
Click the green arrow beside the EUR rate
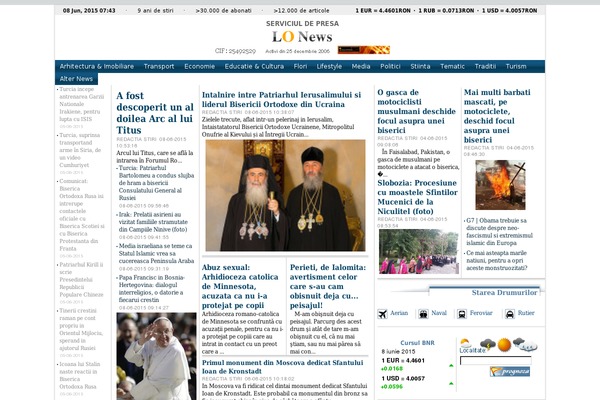[451, 366]
